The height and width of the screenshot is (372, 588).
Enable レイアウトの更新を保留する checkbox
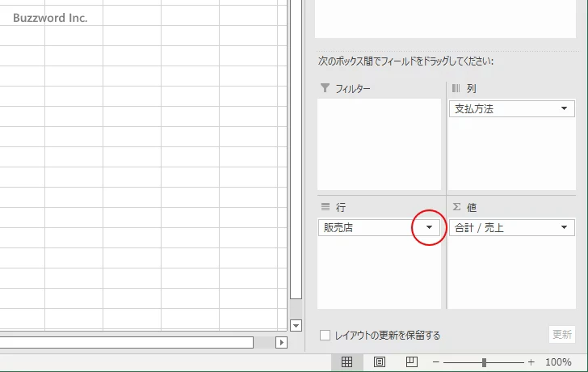[x=325, y=336]
